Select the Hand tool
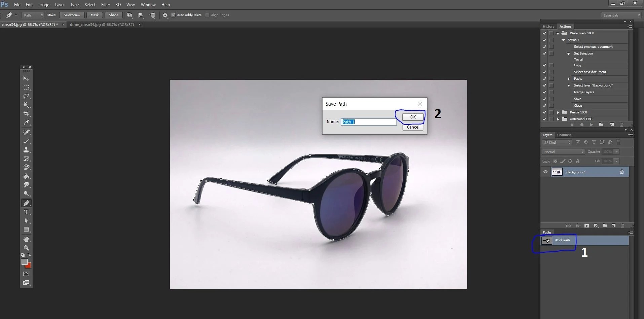 point(26,239)
